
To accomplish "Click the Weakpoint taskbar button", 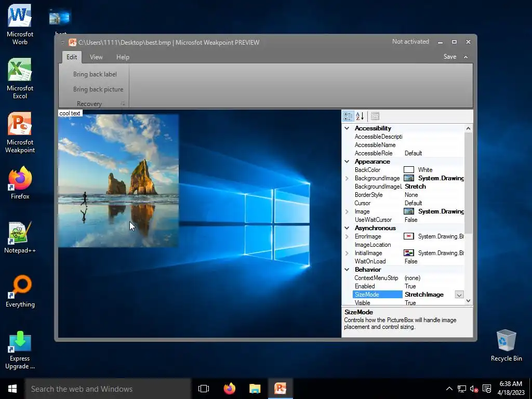I will pyautogui.click(x=280, y=389).
